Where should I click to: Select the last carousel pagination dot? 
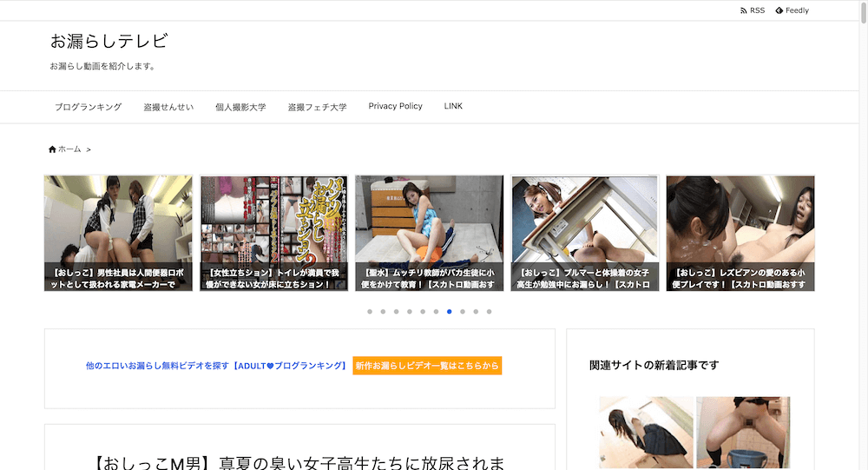coord(490,311)
